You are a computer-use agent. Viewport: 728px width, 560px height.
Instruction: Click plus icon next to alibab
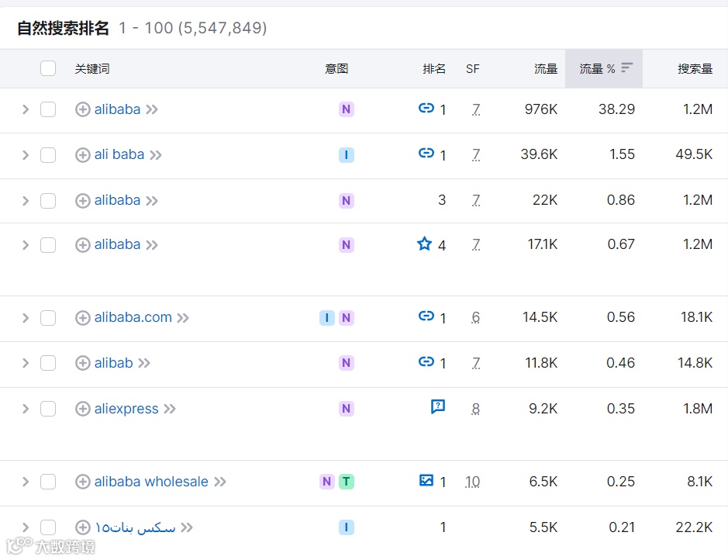pyautogui.click(x=83, y=363)
